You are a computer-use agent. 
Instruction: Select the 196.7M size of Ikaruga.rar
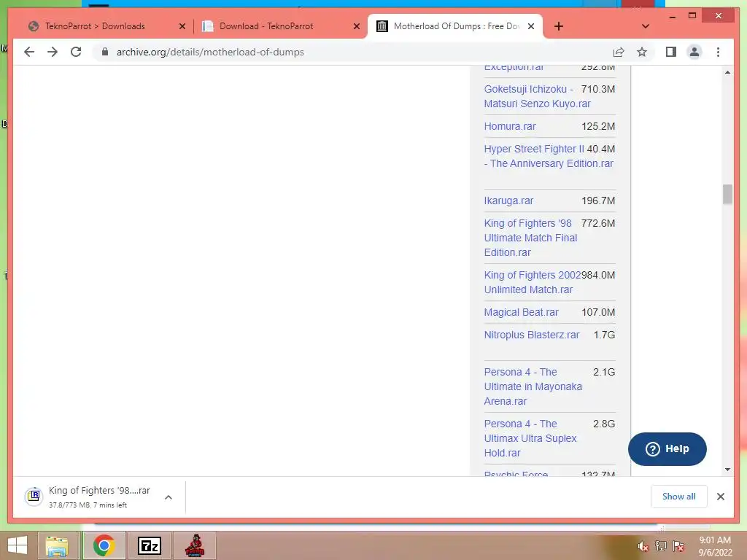(x=598, y=201)
